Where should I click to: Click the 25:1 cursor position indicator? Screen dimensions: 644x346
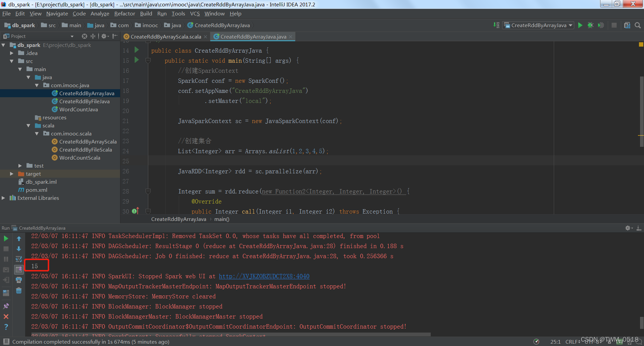[555, 342]
